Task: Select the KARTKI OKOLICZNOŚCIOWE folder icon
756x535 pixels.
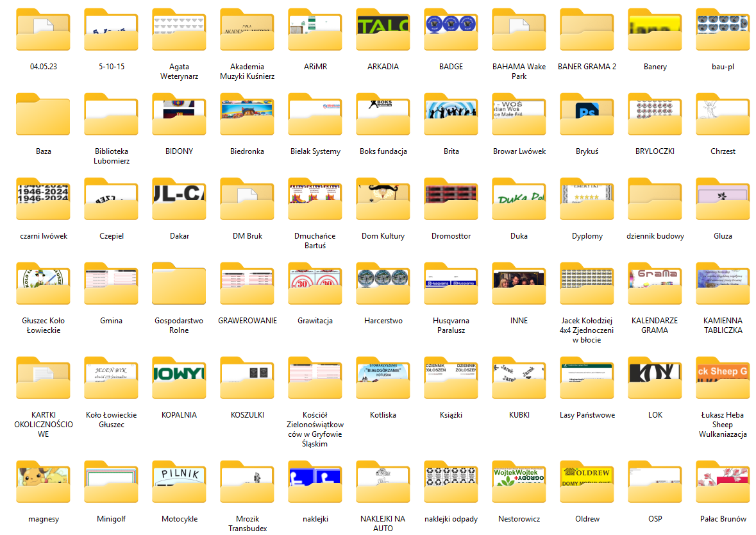Action: coord(43,378)
